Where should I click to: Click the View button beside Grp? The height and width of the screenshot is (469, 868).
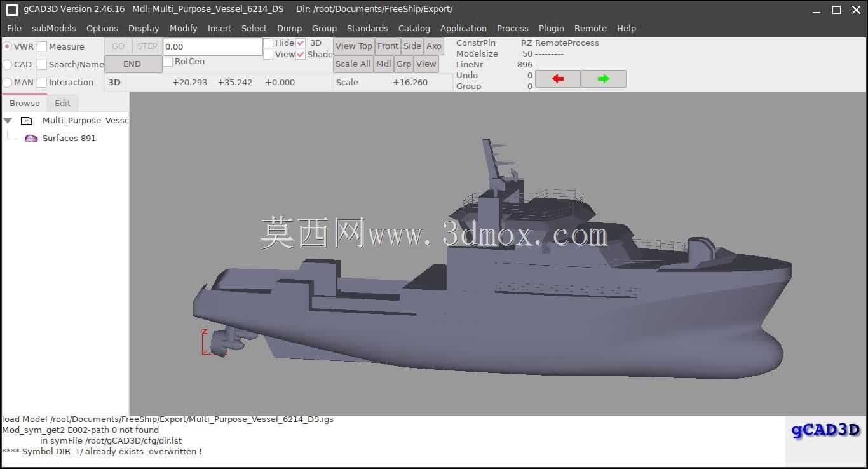[426, 64]
